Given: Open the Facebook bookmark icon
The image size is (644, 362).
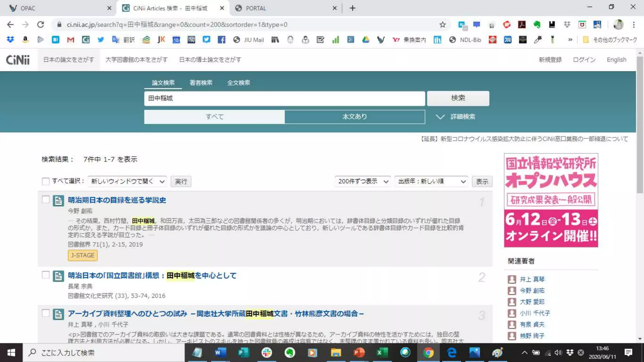Looking at the screenshot, I should point(221,40).
